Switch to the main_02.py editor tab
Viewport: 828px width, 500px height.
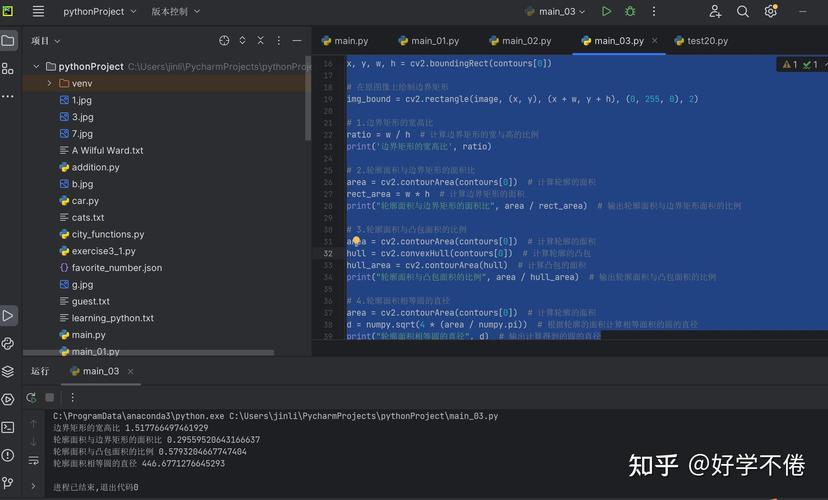click(x=520, y=41)
